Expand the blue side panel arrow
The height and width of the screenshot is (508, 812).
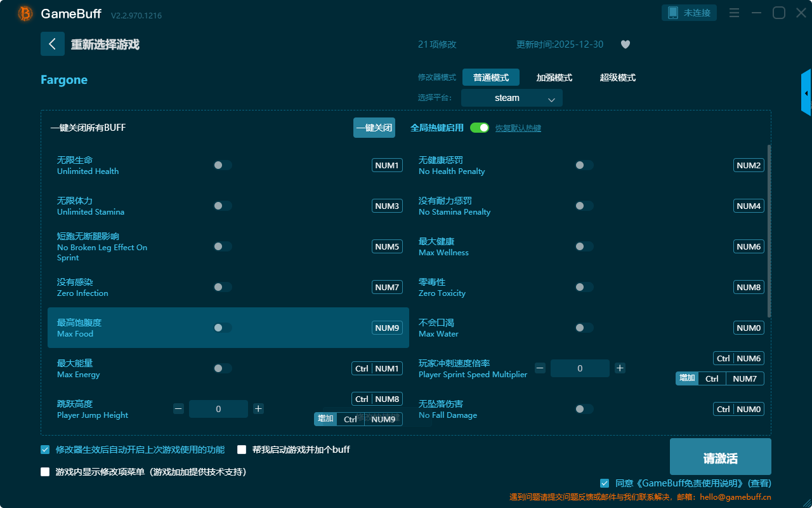pos(806,93)
